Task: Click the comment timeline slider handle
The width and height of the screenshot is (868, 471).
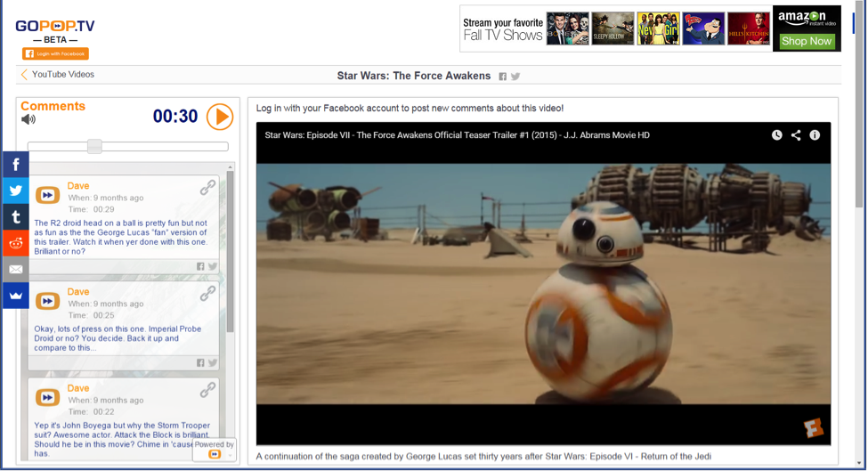Action: 94,146
